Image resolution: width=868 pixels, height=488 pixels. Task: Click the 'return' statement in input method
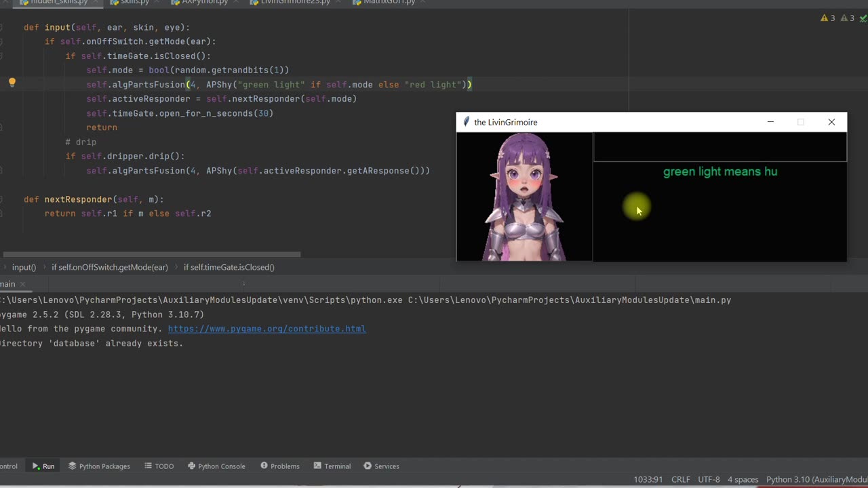102,127
